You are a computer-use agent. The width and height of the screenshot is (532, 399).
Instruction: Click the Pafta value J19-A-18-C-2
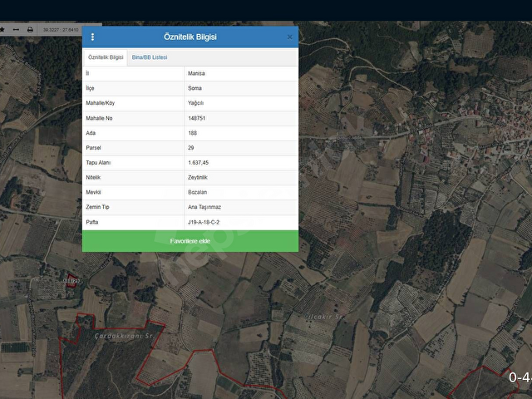pos(204,222)
